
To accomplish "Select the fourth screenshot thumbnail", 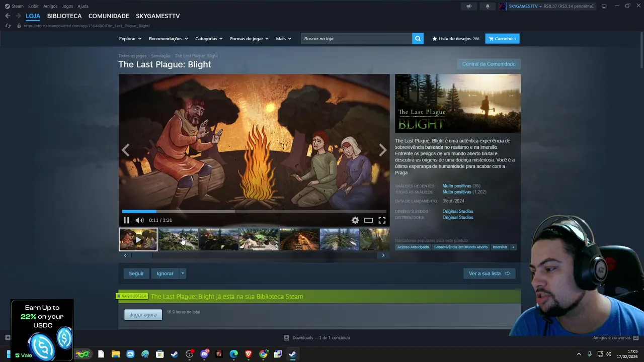I will pos(259,239).
